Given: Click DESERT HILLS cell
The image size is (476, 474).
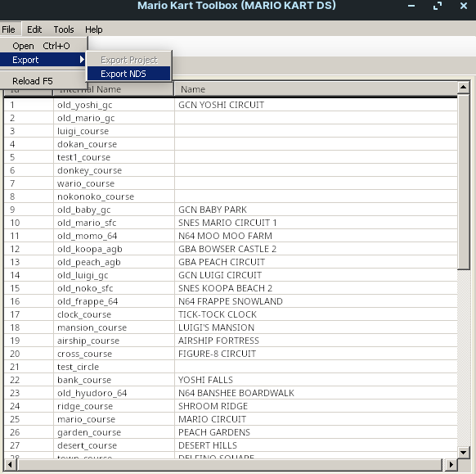Looking at the screenshot, I should coord(316,445).
